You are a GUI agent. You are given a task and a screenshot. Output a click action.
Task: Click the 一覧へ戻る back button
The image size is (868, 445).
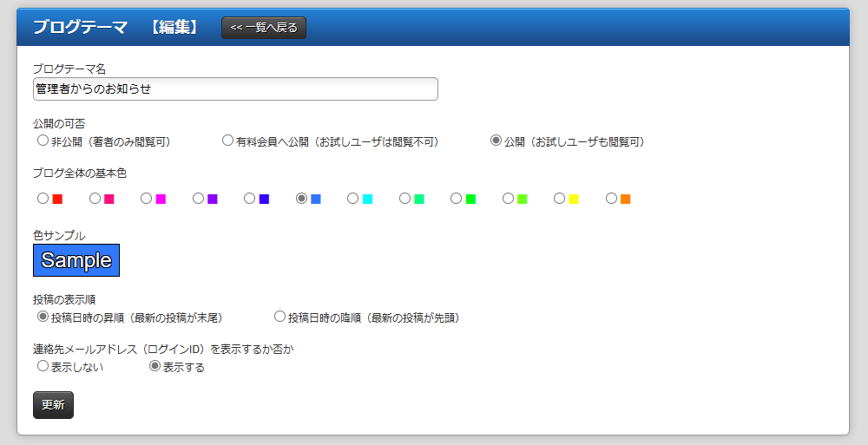pyautogui.click(x=264, y=28)
